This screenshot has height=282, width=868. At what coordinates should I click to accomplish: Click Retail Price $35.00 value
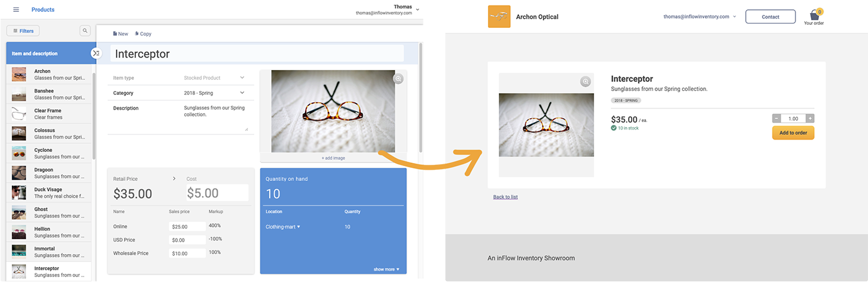coord(133,194)
